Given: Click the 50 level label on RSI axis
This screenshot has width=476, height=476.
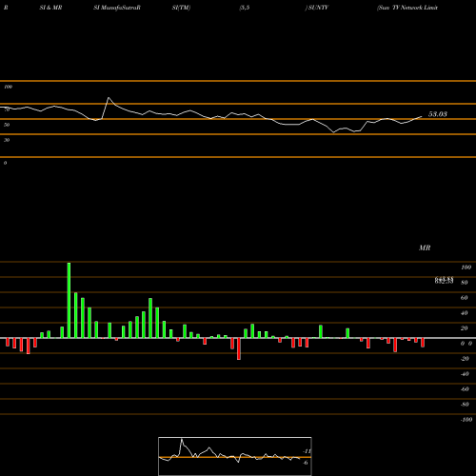Looking at the screenshot, I should pos(7,125).
